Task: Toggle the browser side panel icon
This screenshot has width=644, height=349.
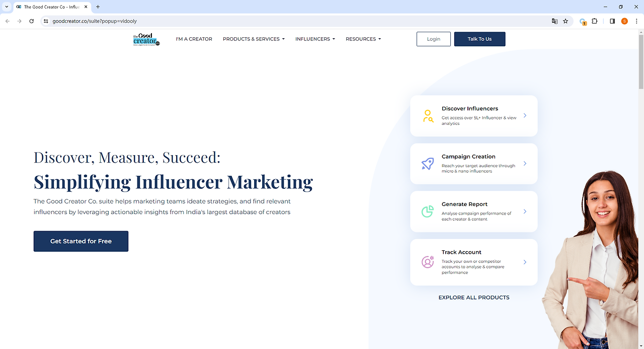Action: click(612, 21)
